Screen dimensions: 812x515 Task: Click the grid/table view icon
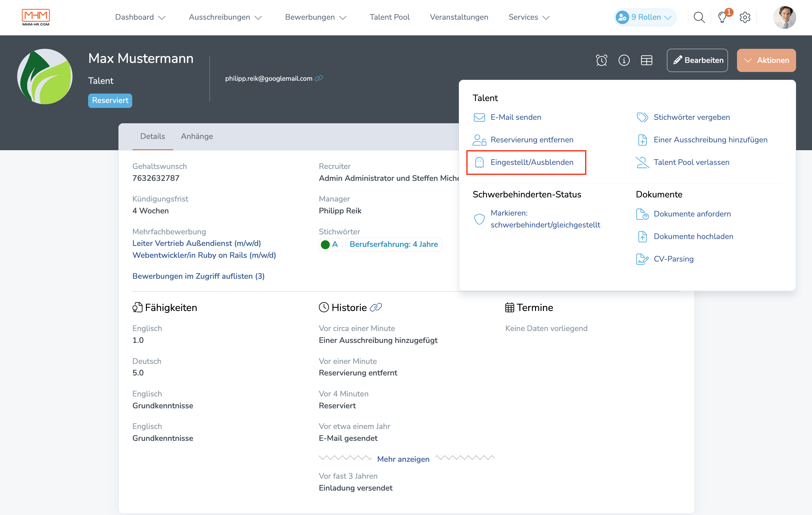click(x=646, y=60)
